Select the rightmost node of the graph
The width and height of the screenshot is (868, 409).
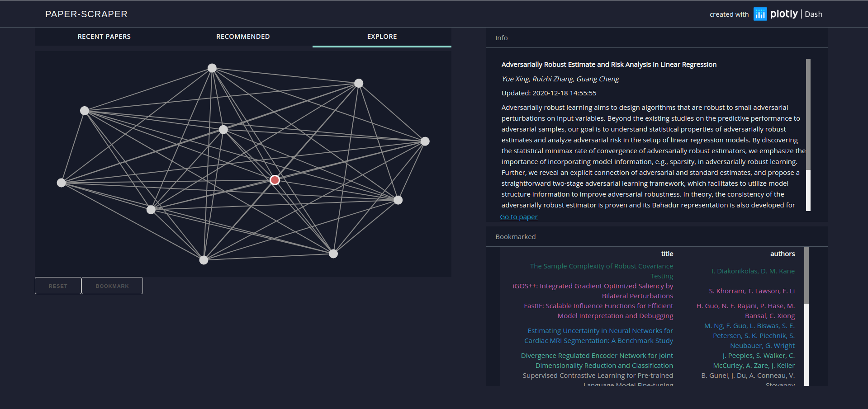[x=425, y=141]
